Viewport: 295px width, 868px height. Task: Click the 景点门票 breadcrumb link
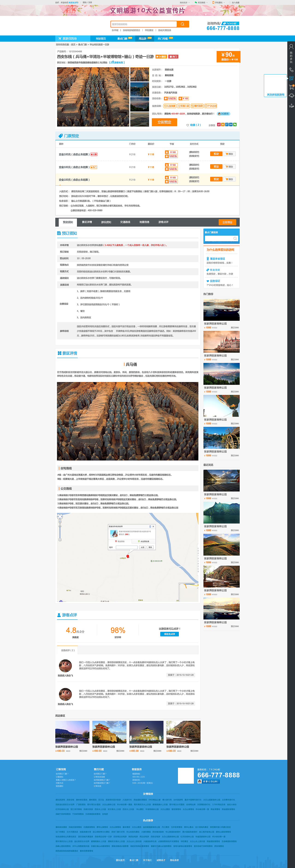pyautogui.click(x=82, y=44)
